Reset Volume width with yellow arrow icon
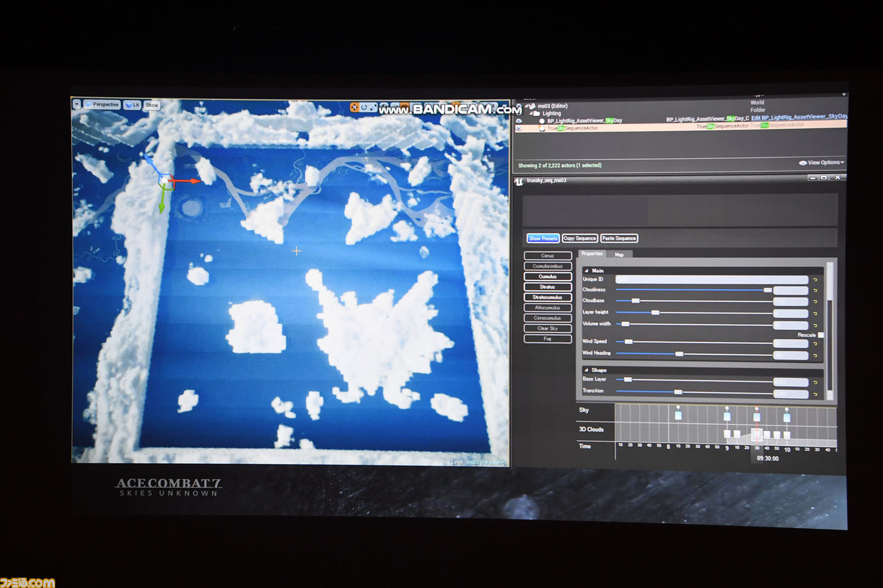 click(815, 325)
